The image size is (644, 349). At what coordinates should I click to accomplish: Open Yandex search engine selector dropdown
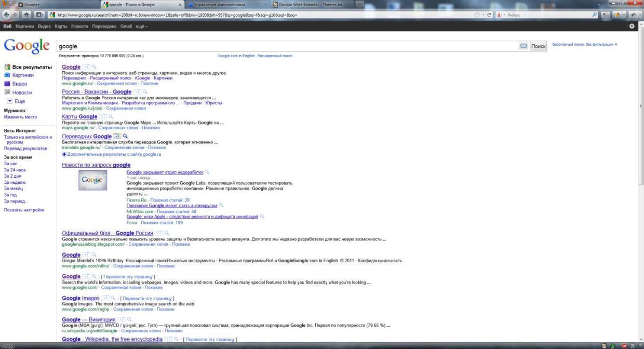(500, 15)
